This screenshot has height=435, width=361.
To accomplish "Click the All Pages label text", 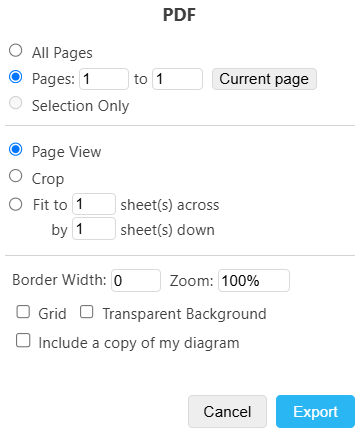I will tap(62, 53).
